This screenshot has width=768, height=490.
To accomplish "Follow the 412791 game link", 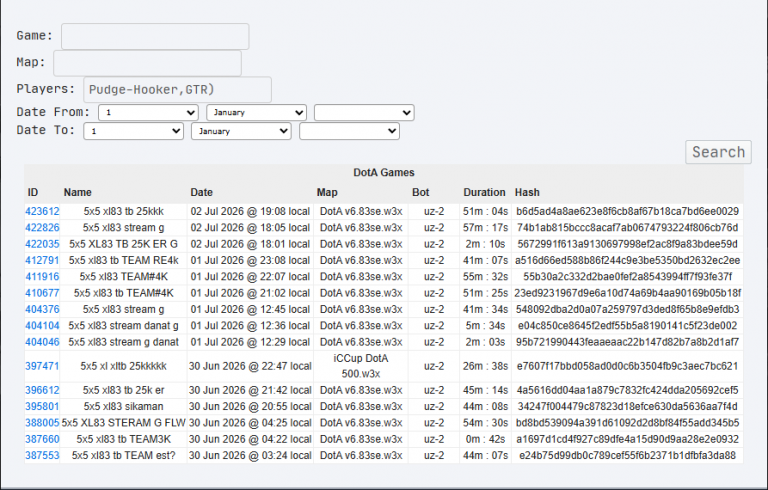I will pyautogui.click(x=42, y=260).
